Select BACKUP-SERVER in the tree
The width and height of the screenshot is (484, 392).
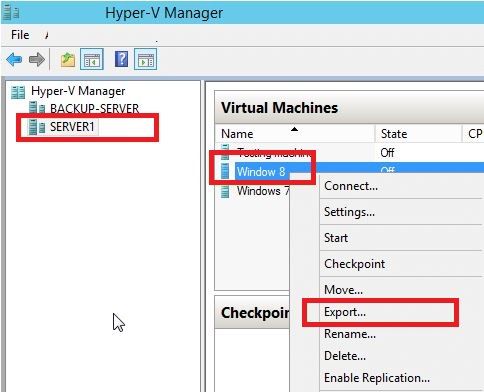pyautogui.click(x=94, y=109)
